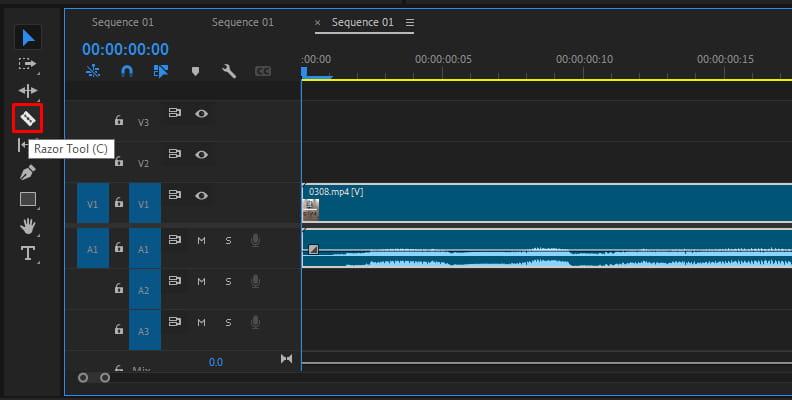The height and width of the screenshot is (400, 792).
Task: Toggle insert sequences as nests icon
Action: tap(93, 71)
